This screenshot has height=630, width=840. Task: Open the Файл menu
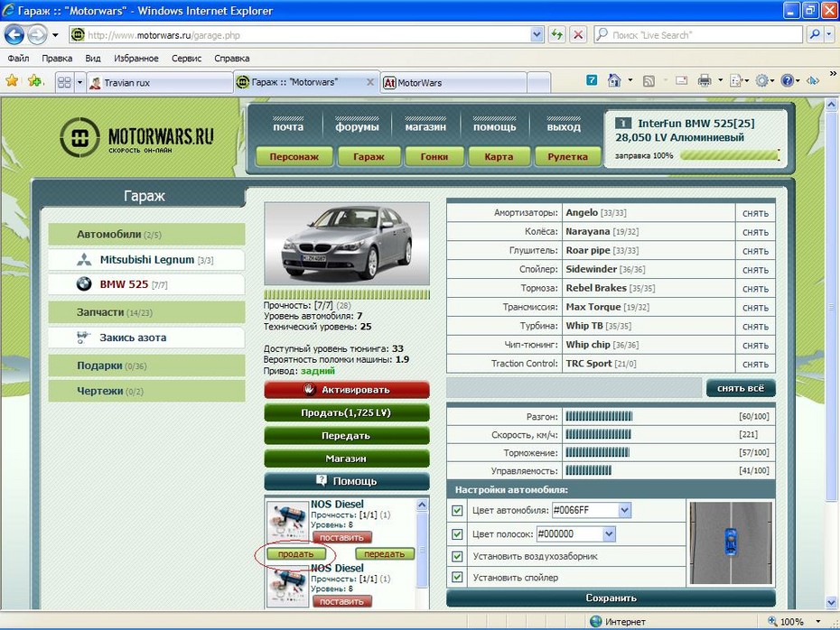pyautogui.click(x=18, y=59)
